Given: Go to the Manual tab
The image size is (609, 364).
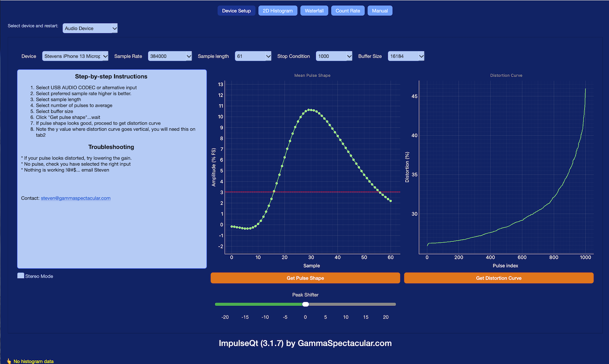Looking at the screenshot, I should pyautogui.click(x=380, y=11).
